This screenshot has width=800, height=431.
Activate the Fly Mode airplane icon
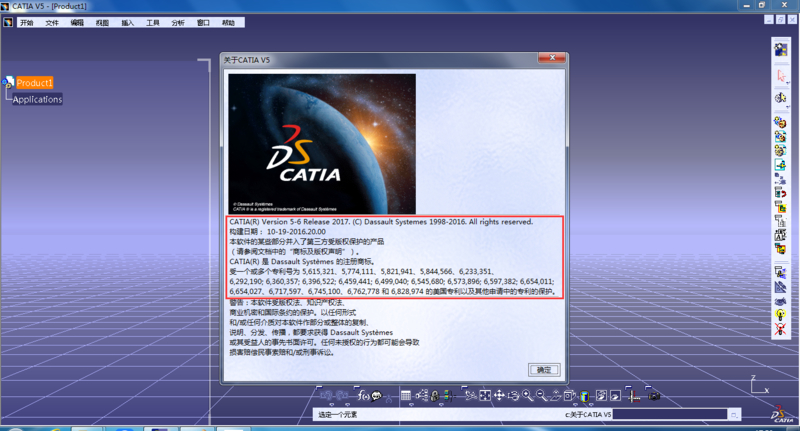click(x=471, y=396)
